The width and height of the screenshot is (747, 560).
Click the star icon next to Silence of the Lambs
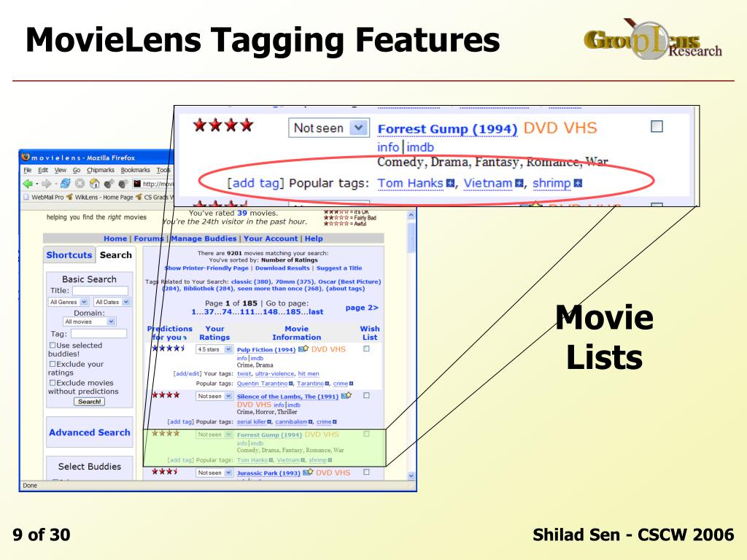[347, 396]
